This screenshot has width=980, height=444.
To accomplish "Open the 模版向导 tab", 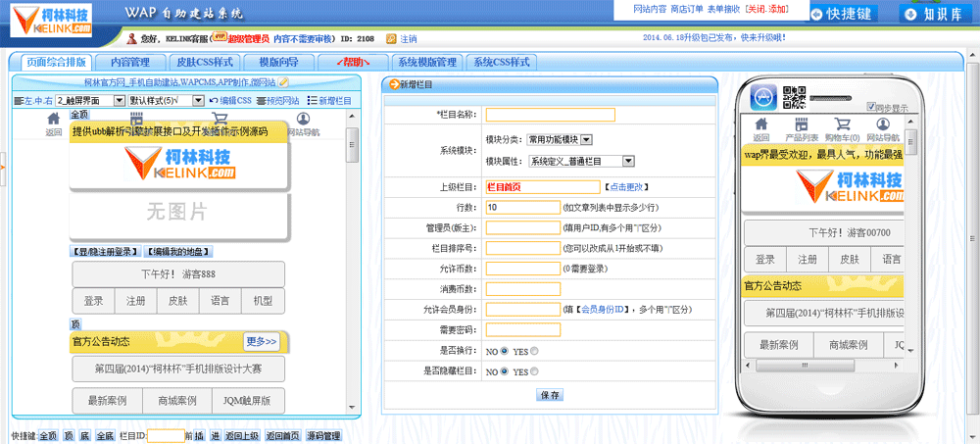I will click(x=278, y=62).
